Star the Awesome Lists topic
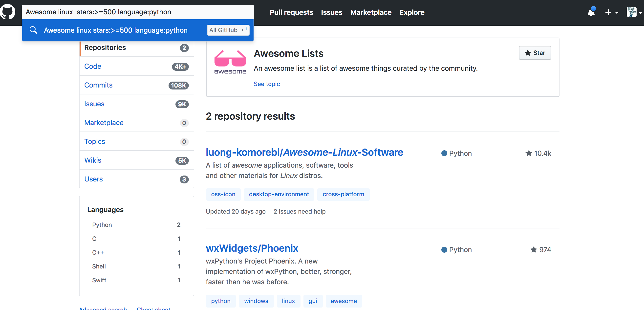 tap(535, 53)
